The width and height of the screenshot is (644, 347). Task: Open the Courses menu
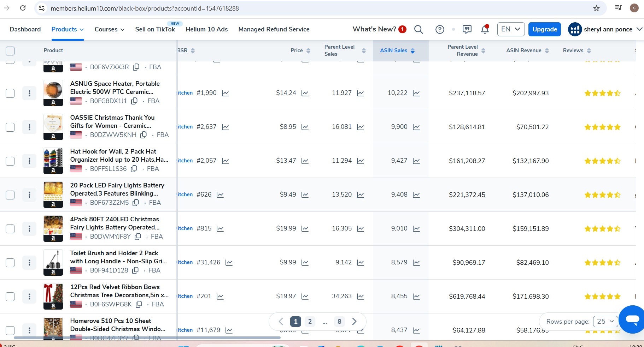(x=109, y=29)
